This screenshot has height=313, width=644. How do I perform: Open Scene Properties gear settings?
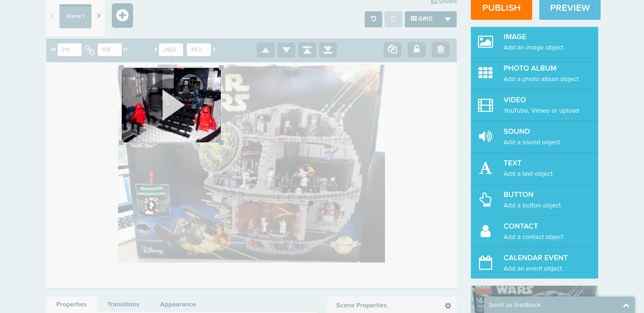coord(448,305)
